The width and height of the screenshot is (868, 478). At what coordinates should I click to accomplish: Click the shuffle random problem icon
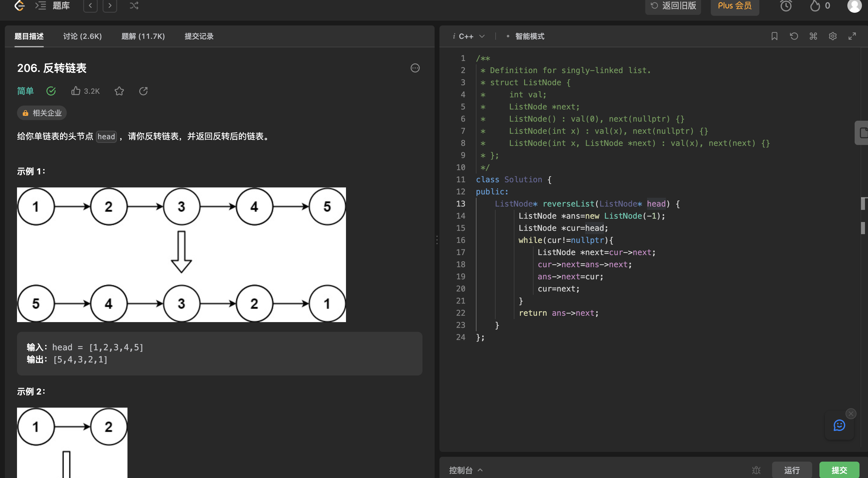(134, 5)
